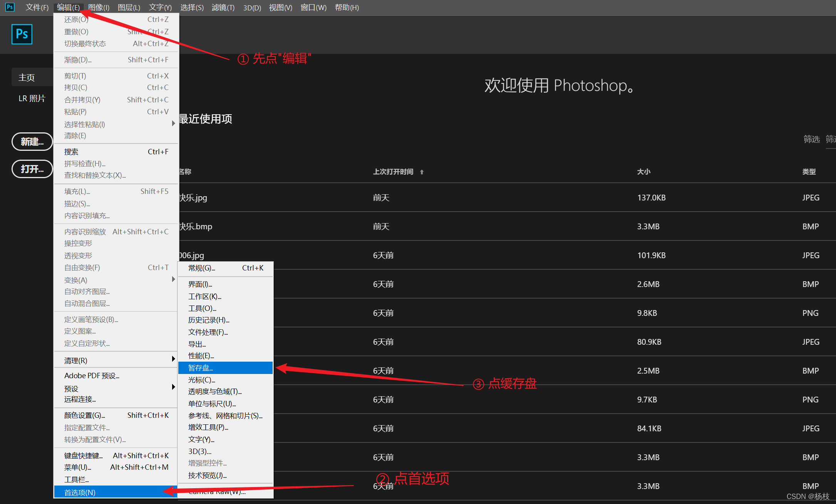This screenshot has width=836, height=504.
Task: Open the 文件(F) menu
Action: pos(37,7)
